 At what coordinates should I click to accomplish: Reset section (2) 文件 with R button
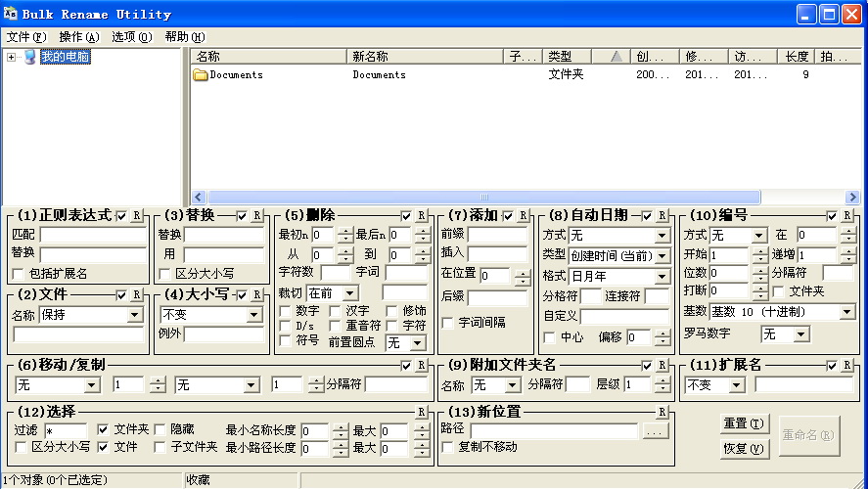click(136, 294)
